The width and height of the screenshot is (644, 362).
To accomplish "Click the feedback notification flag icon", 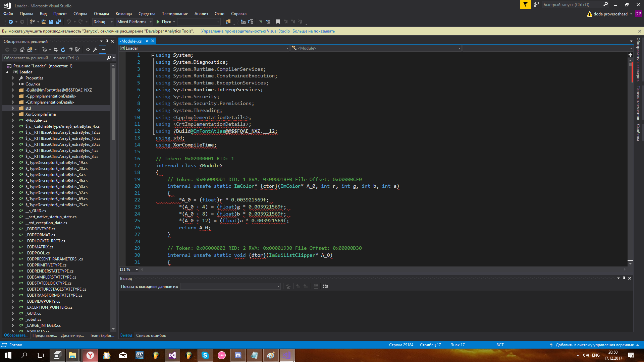I will point(525,5).
